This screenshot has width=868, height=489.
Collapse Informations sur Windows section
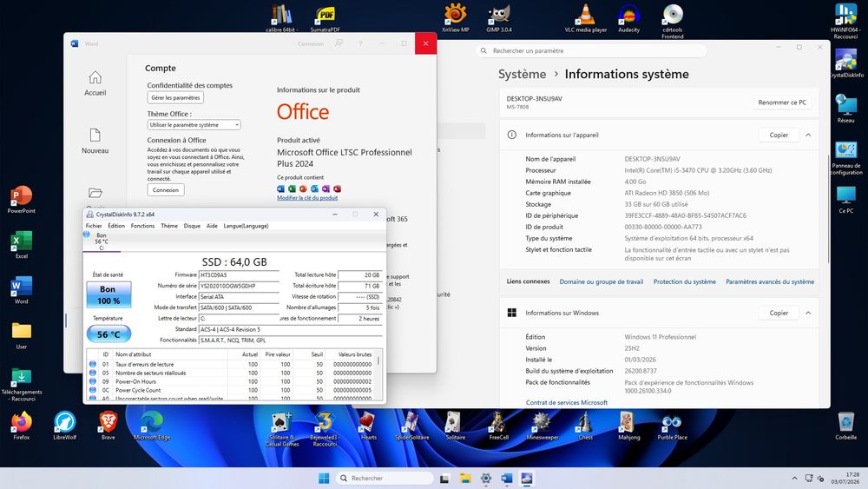[x=808, y=313]
